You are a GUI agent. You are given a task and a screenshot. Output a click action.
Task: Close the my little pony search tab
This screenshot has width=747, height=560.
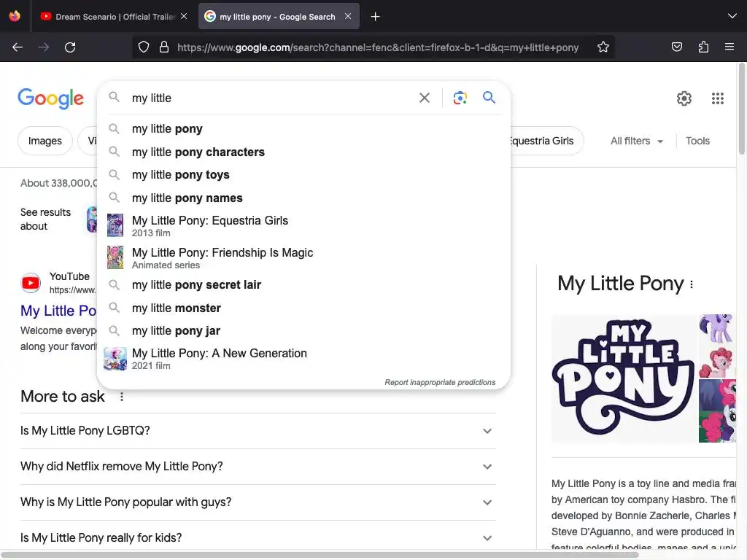click(x=348, y=16)
